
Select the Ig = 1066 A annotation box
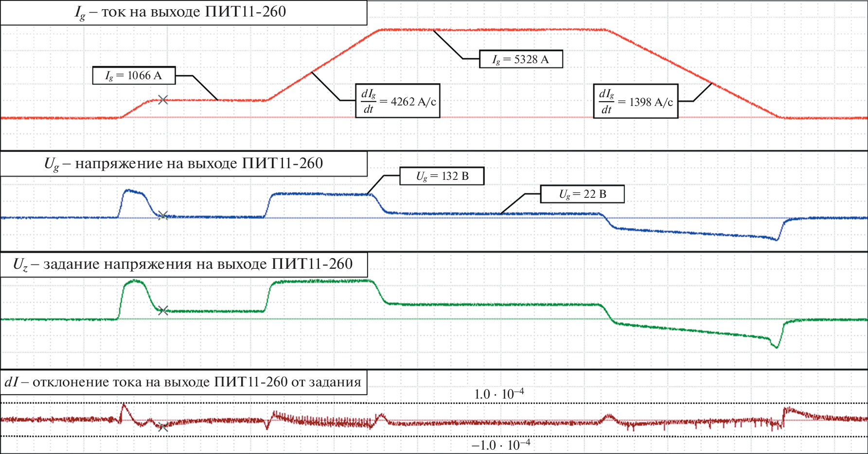coord(134,76)
